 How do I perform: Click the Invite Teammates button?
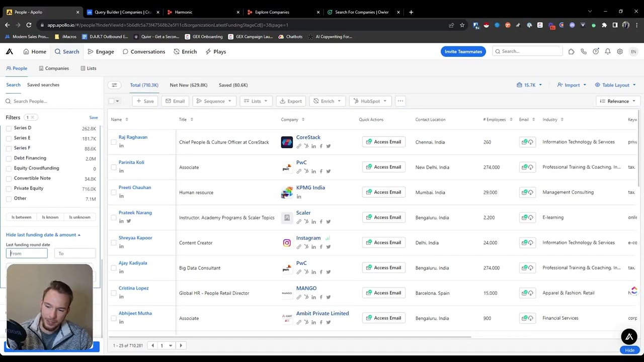click(x=463, y=51)
